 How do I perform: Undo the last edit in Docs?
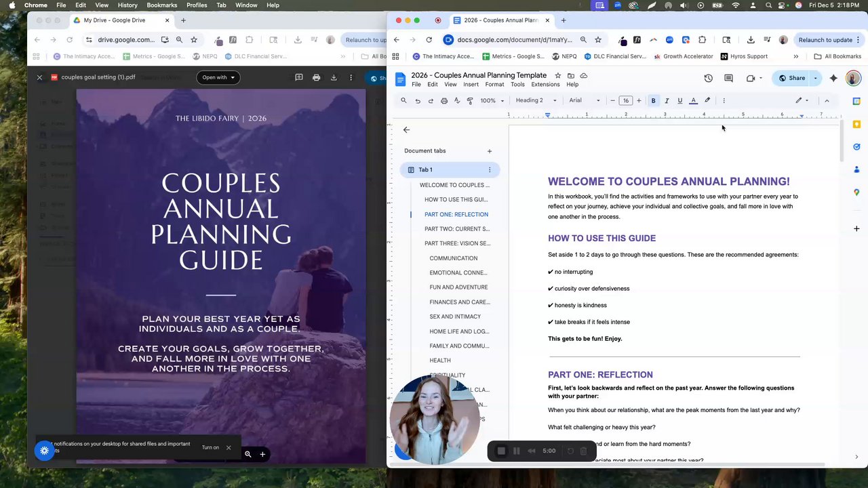coord(418,100)
